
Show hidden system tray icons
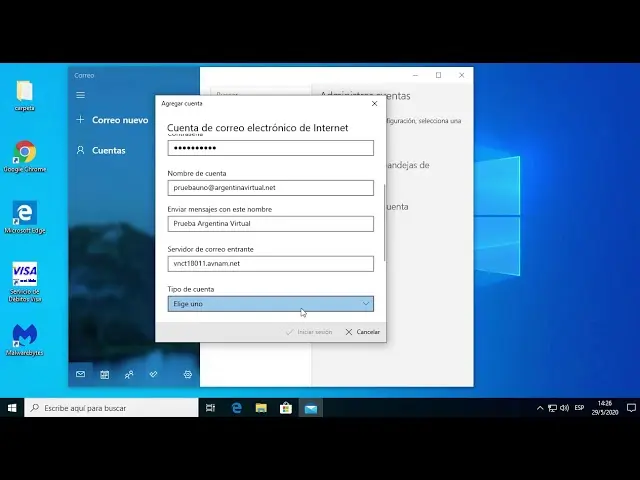tap(540, 408)
